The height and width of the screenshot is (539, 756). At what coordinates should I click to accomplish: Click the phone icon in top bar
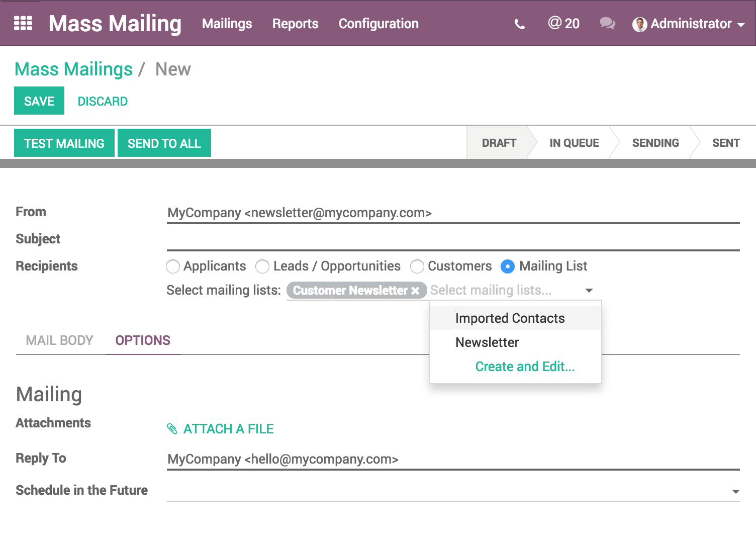tap(520, 24)
